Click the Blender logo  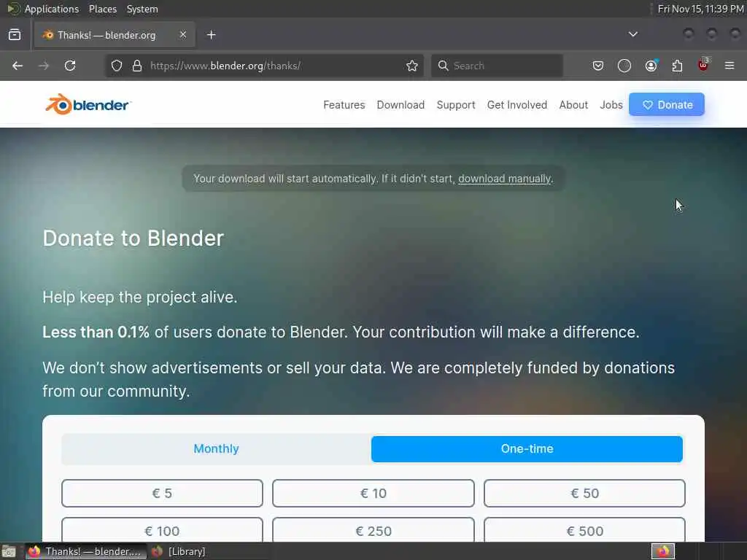[x=88, y=104]
